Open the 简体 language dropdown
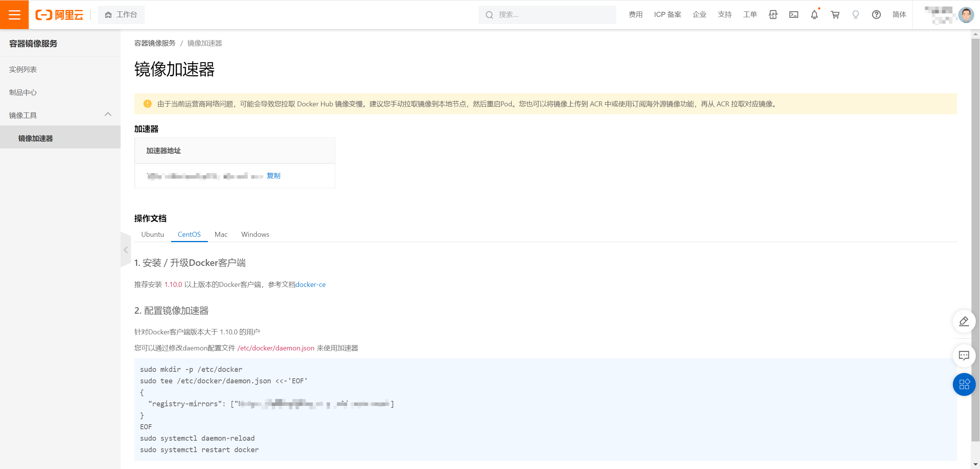Image resolution: width=980 pixels, height=469 pixels. (x=899, y=15)
